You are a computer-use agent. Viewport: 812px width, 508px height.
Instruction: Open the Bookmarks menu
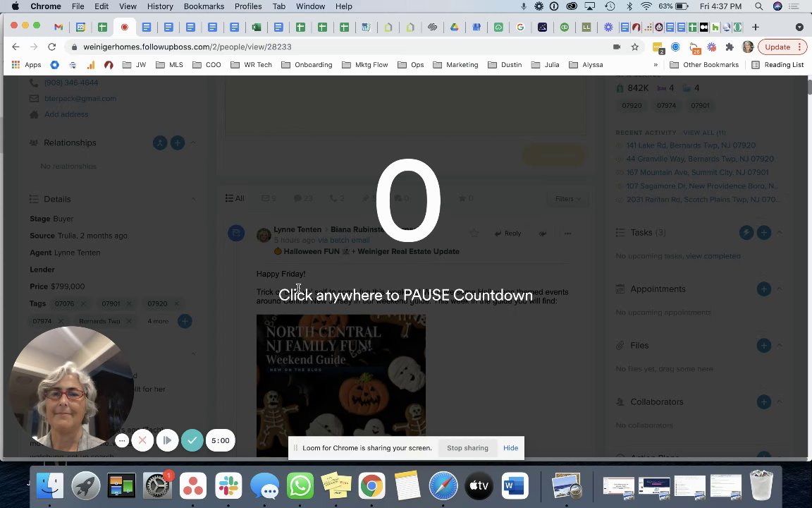pyautogui.click(x=204, y=6)
